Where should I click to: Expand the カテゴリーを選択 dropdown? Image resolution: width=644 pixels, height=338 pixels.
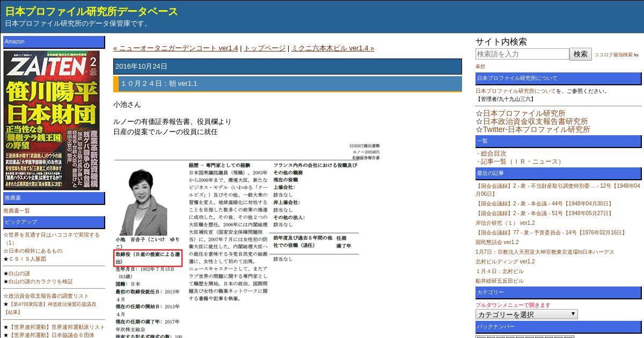526,314
